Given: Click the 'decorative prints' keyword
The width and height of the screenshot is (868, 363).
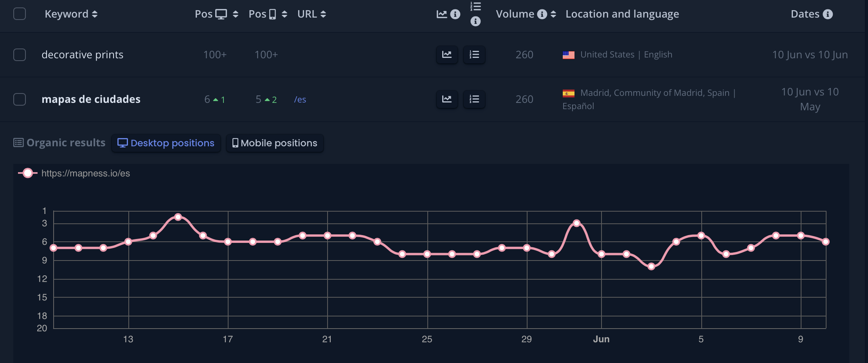Looking at the screenshot, I should tap(82, 55).
